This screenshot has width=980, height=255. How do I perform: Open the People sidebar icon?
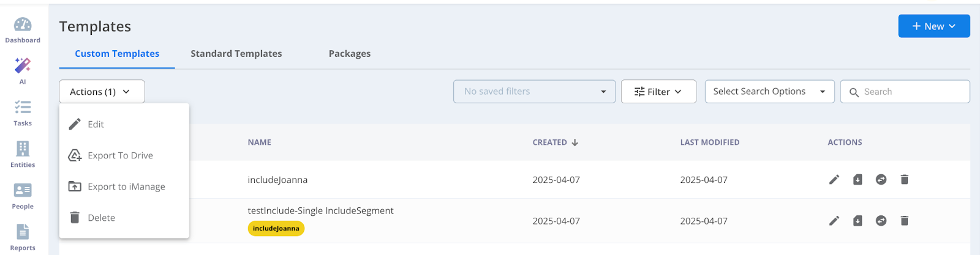pos(23,190)
